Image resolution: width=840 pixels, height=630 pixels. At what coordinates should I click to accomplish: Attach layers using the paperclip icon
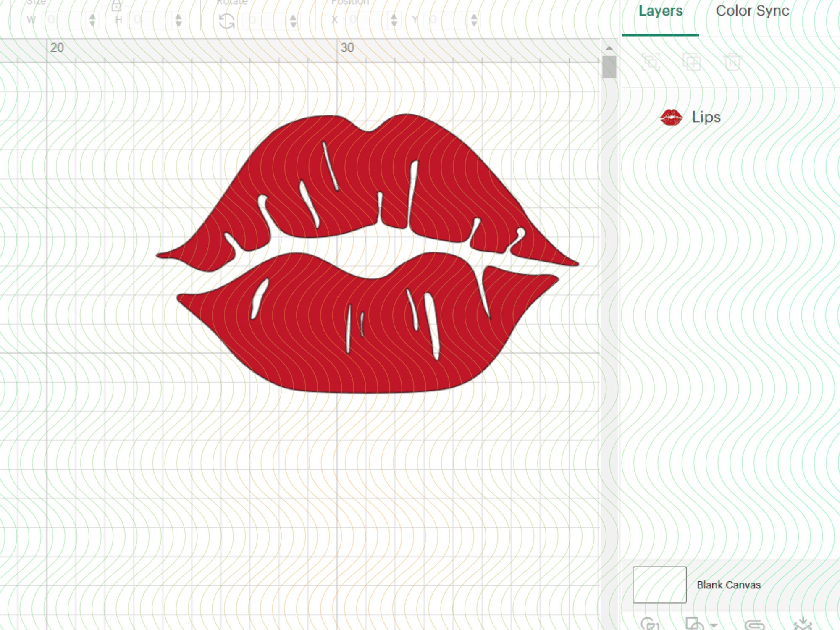(x=754, y=625)
